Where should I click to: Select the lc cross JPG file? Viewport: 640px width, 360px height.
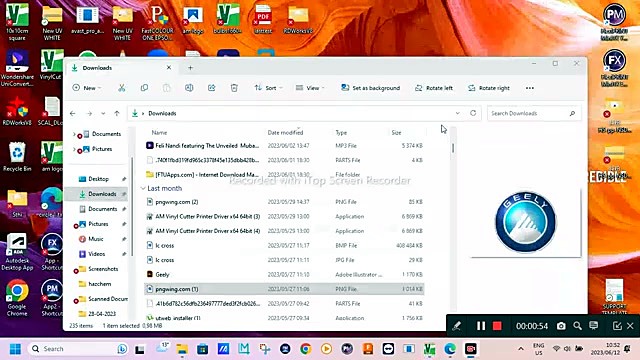[284, 260]
